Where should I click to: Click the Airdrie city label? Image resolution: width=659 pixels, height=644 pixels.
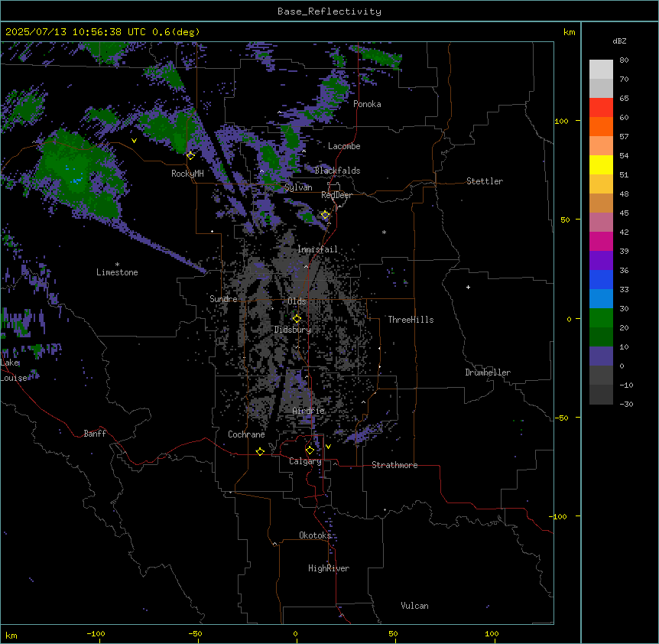(309, 411)
